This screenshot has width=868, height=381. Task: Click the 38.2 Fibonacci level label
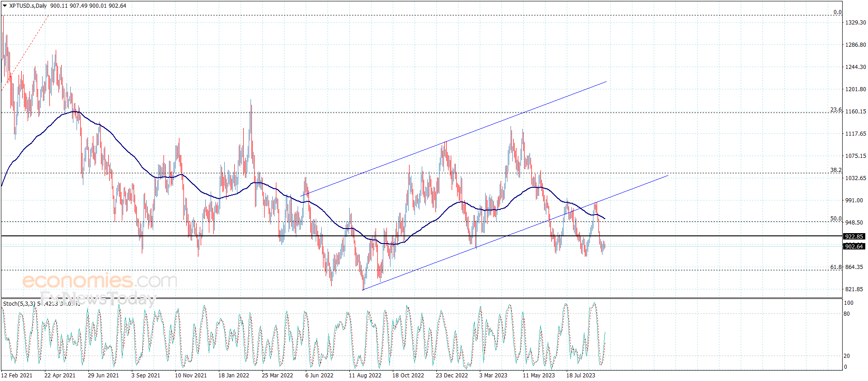pos(836,170)
